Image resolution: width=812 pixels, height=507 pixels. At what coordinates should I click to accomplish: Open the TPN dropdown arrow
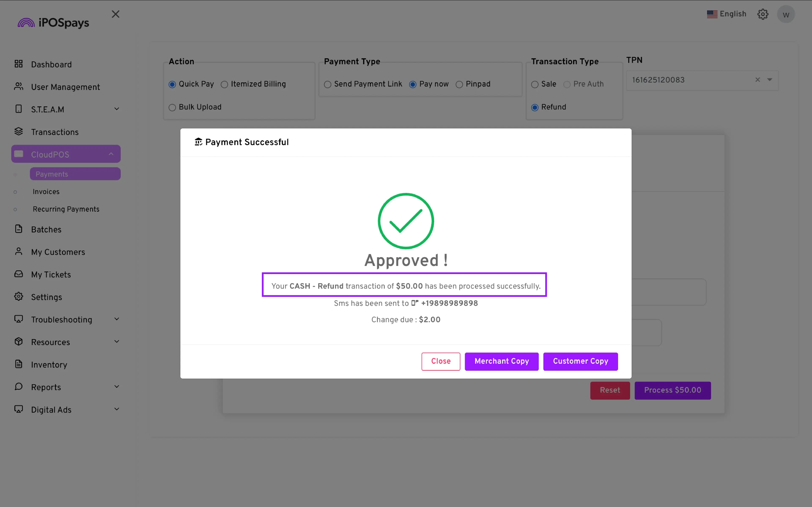click(x=769, y=80)
